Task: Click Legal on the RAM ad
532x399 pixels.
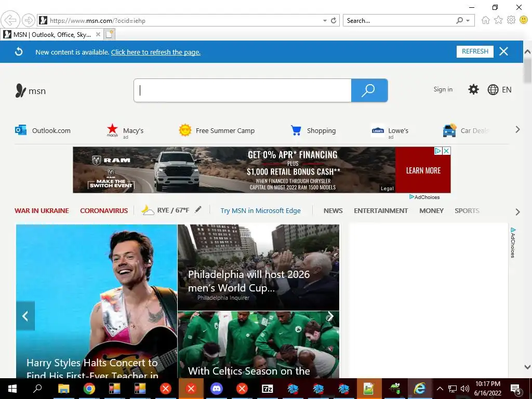Action: pos(387,189)
